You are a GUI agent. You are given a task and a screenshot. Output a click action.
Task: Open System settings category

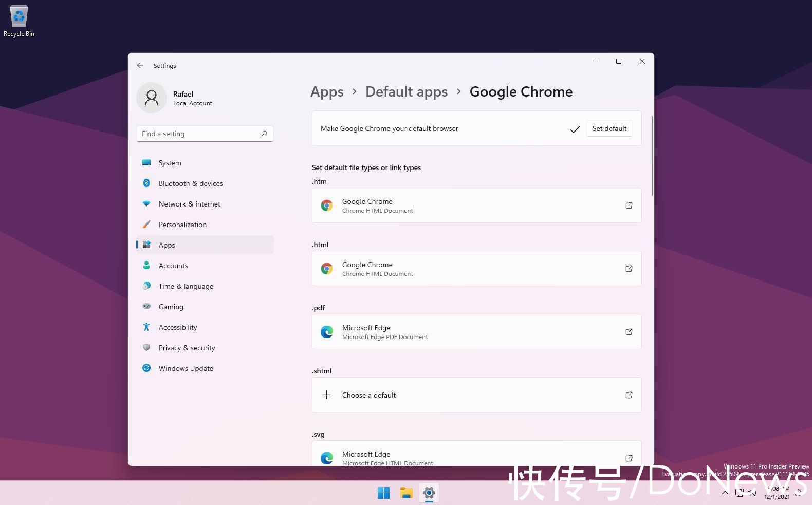[206, 163]
